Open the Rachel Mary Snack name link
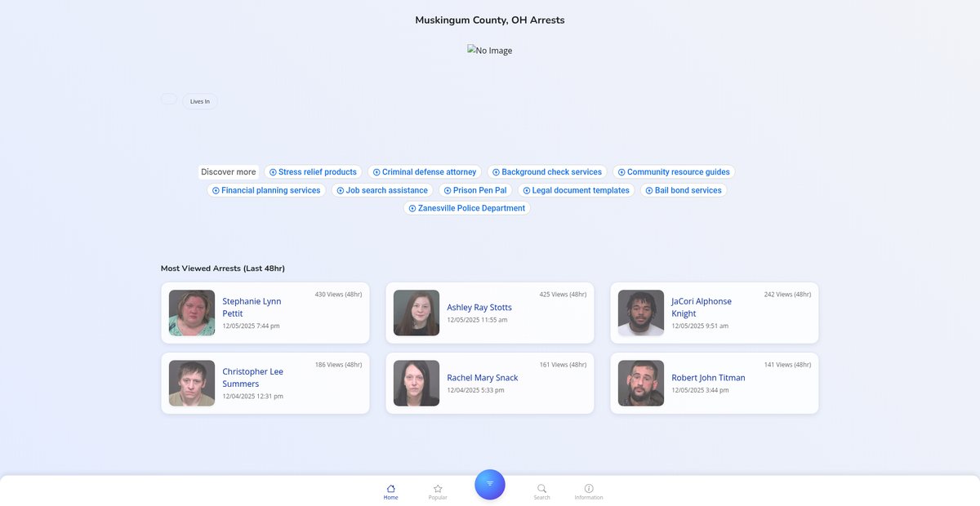This screenshot has width=980, height=506. 483,378
